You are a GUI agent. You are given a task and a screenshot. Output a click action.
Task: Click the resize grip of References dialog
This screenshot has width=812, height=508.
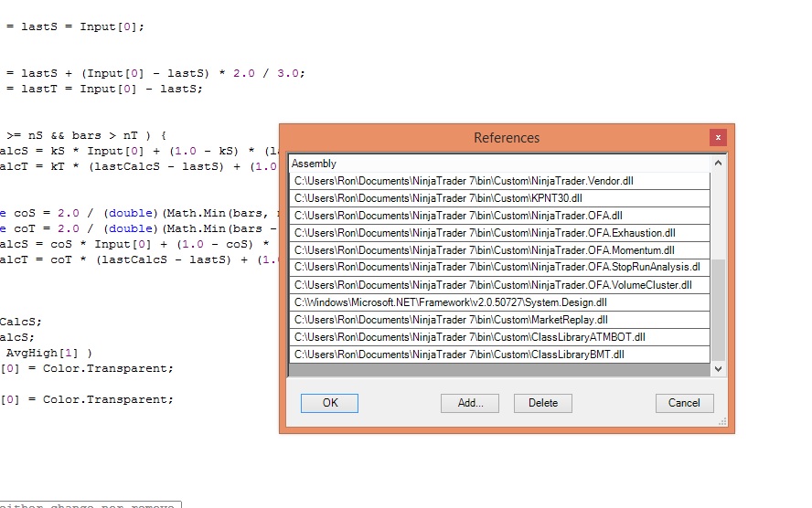pos(722,422)
